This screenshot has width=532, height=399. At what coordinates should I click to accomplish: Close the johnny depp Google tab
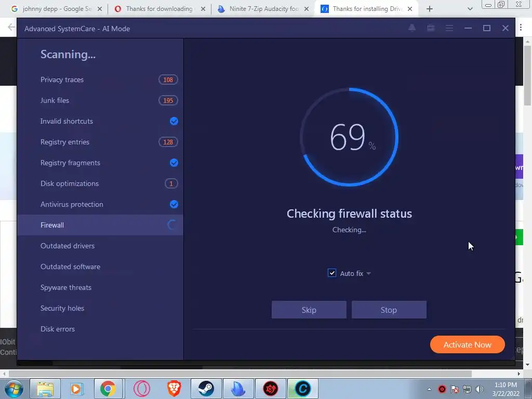tap(100, 9)
